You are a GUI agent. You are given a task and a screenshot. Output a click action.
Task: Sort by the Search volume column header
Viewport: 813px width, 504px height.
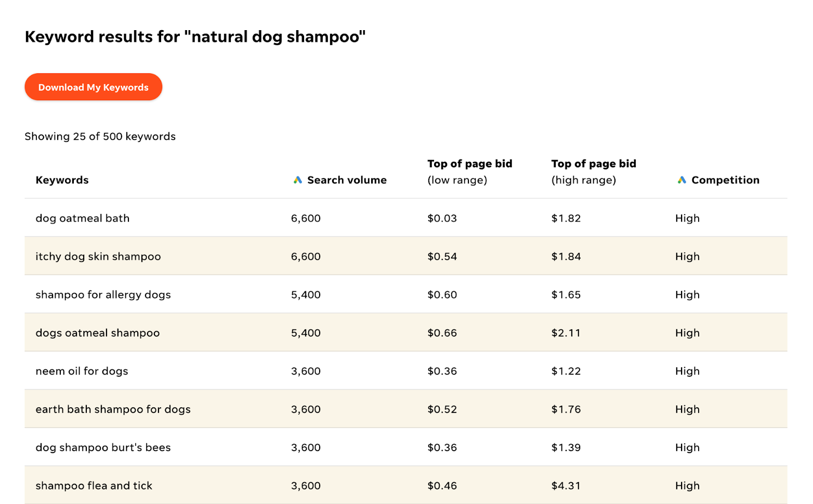(x=347, y=180)
